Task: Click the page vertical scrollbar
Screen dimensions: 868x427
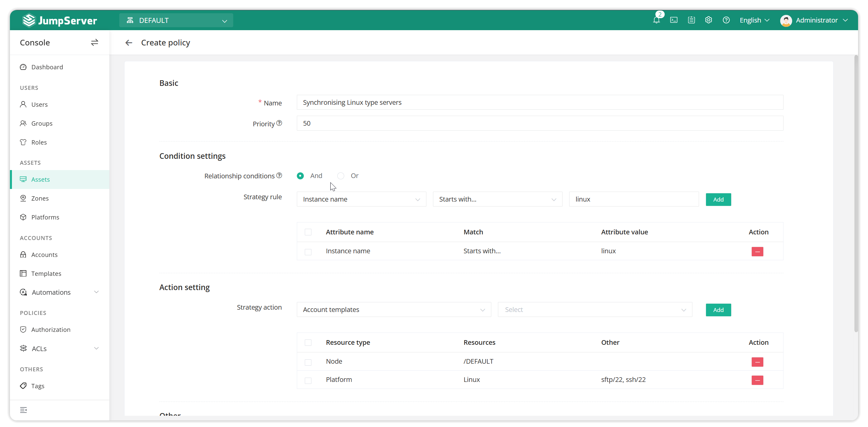Action: (855, 194)
